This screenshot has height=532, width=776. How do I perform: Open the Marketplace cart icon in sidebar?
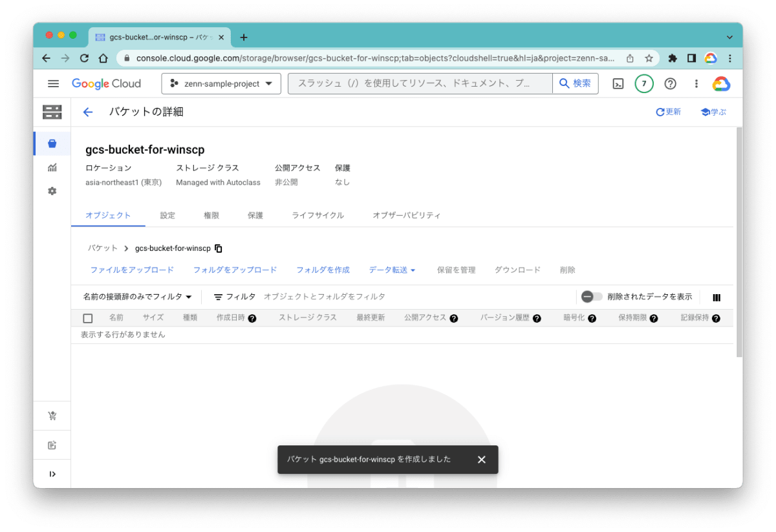[52, 416]
